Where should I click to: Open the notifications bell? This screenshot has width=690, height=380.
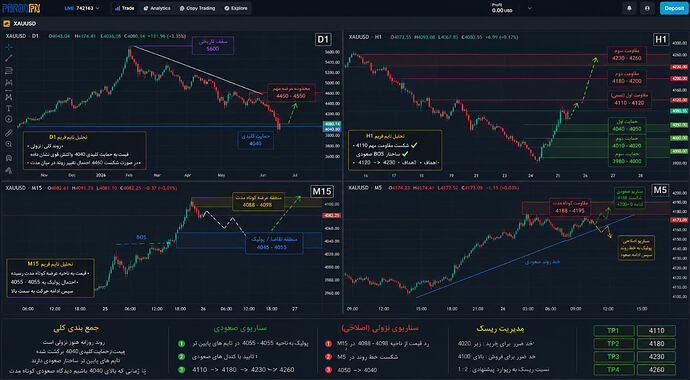pyautogui.click(x=629, y=8)
